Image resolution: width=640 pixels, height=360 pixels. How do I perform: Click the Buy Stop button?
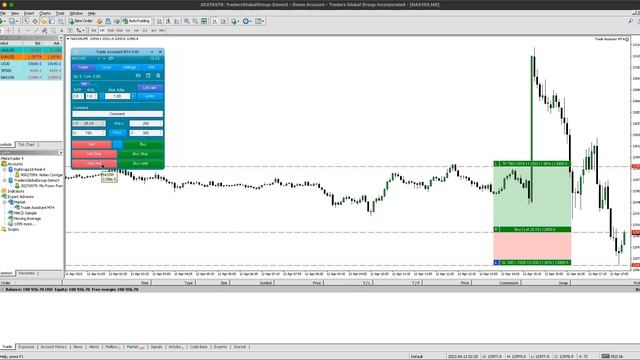coord(140,154)
